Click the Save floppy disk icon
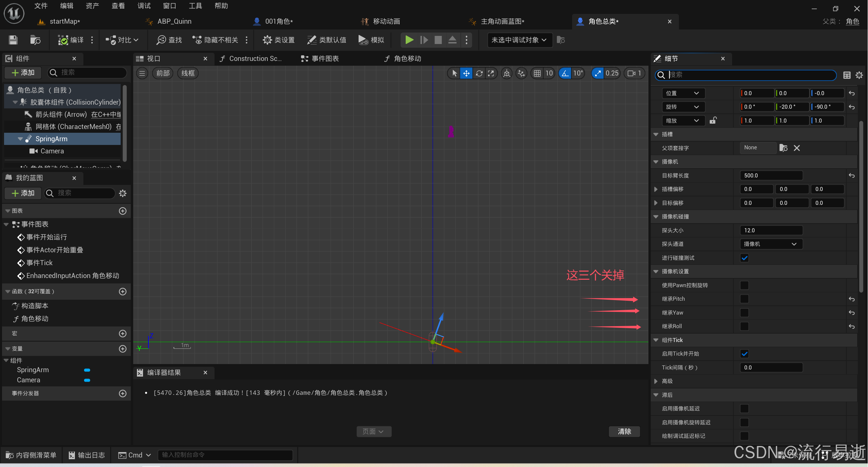Screen dimensions: 868x467 [13, 40]
